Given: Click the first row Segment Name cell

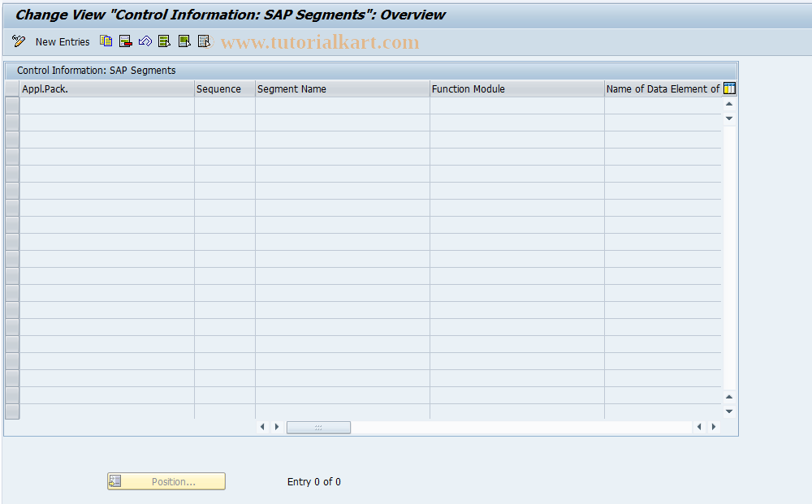Looking at the screenshot, I should coord(343,106).
